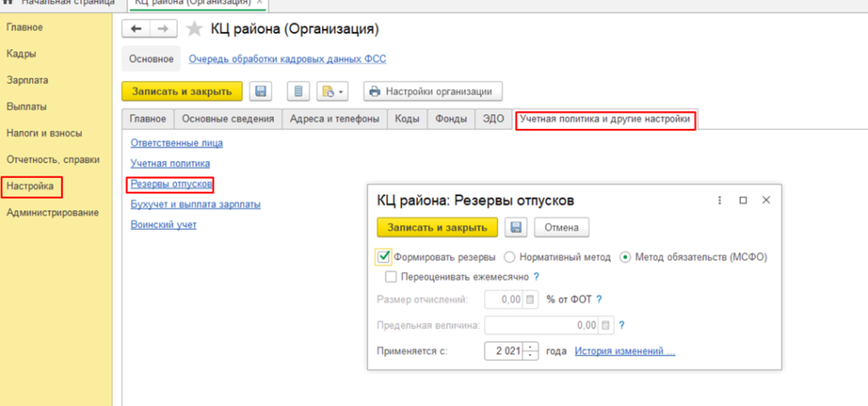868x406 pixels.
Task: Select Метод обязательств (МСФО) radio option
Action: click(x=626, y=257)
